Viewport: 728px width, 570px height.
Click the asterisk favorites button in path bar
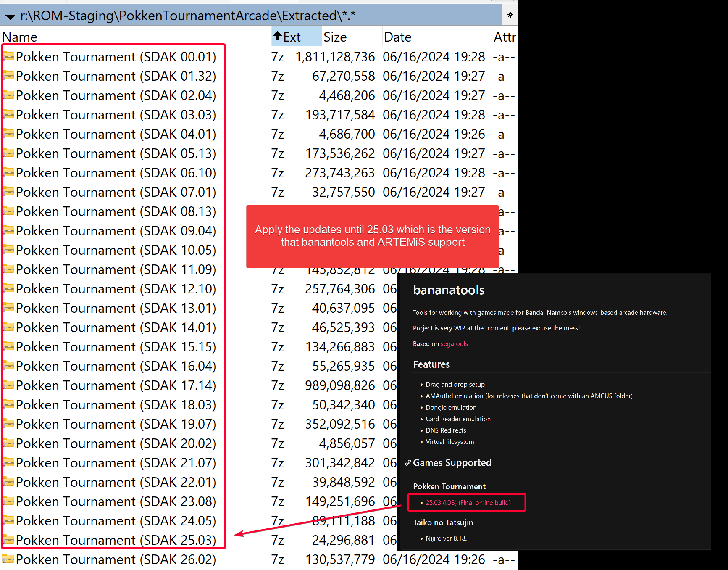(510, 15)
